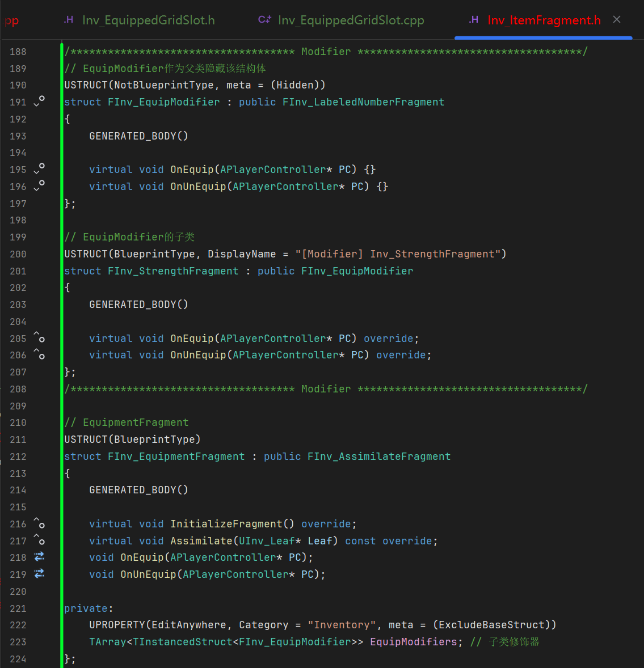The height and width of the screenshot is (668, 644).
Task: Click Modifier banner comment on line 208
Action: coord(326,388)
